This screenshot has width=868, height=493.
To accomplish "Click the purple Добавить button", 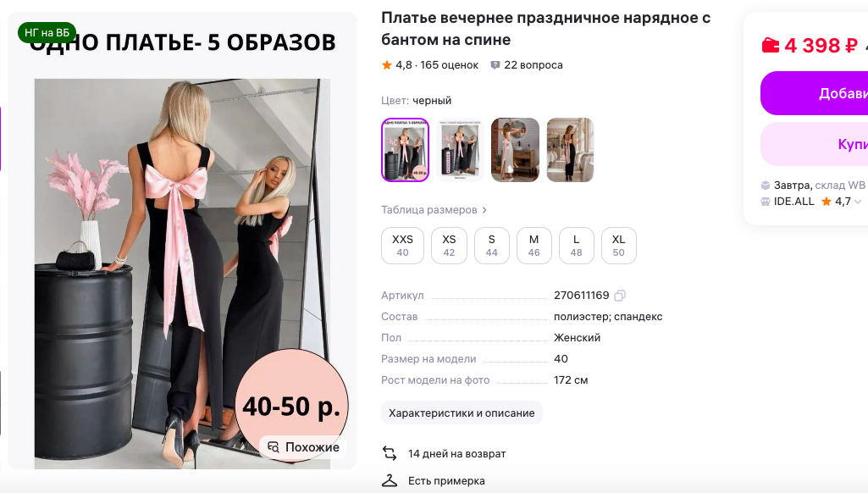I will pyautogui.click(x=815, y=93).
